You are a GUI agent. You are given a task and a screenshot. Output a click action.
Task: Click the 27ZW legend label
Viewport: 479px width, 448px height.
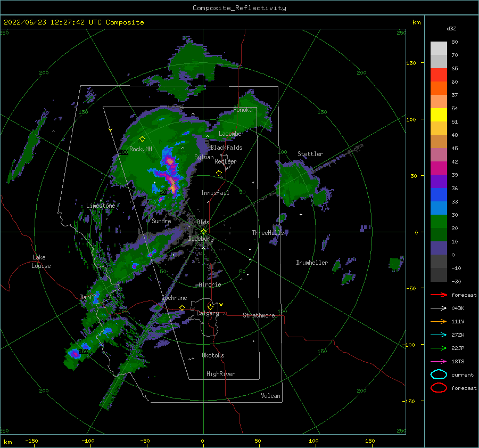458,335
